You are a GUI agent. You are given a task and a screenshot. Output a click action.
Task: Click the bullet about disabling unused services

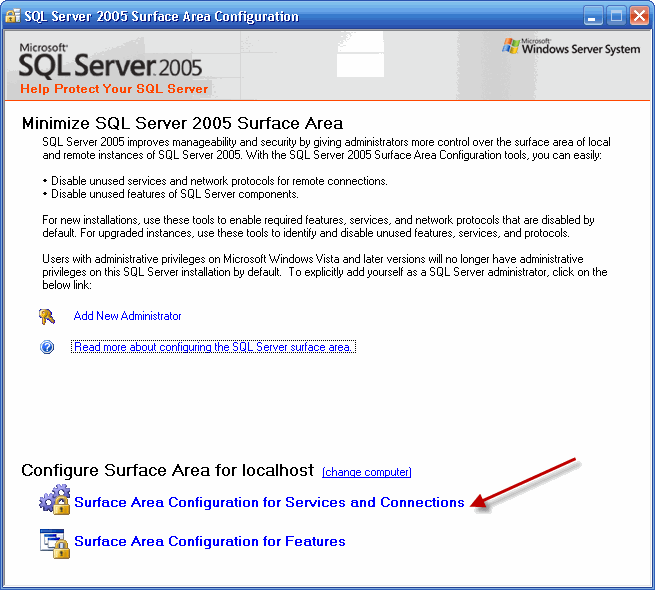[x=215, y=181]
